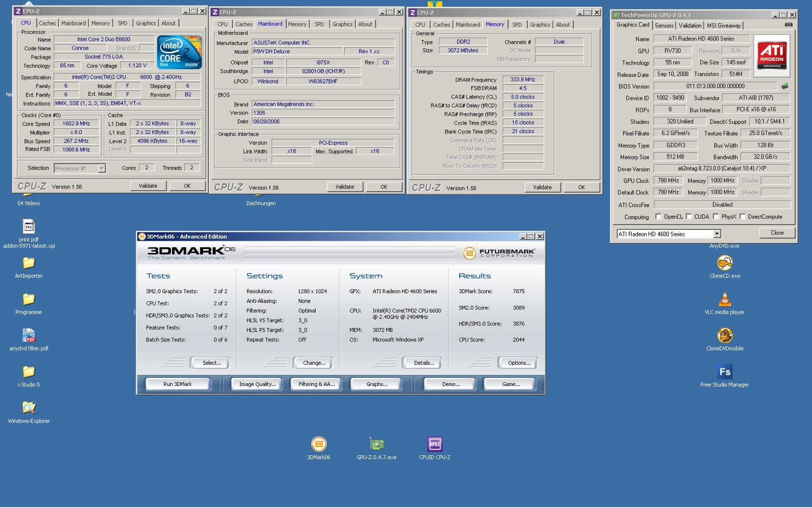Open the anydvd filter.pdf file icon
The image size is (812, 508).
[29, 335]
